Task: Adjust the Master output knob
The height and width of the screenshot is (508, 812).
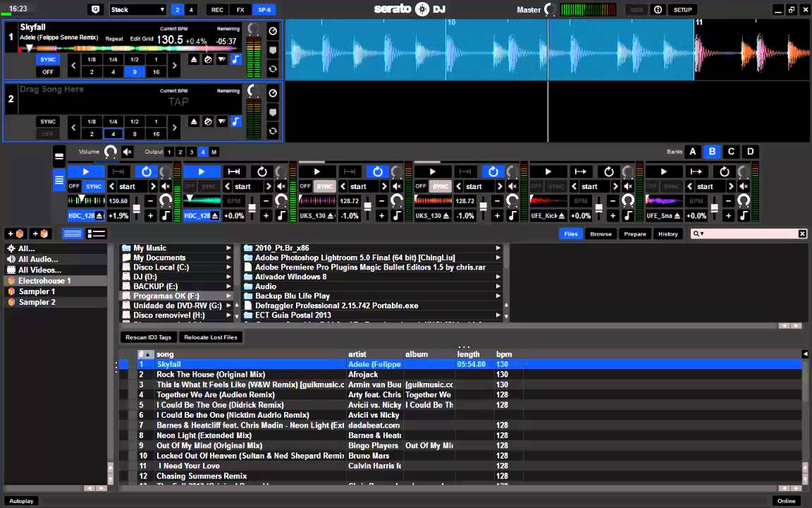Action: [x=550, y=9]
